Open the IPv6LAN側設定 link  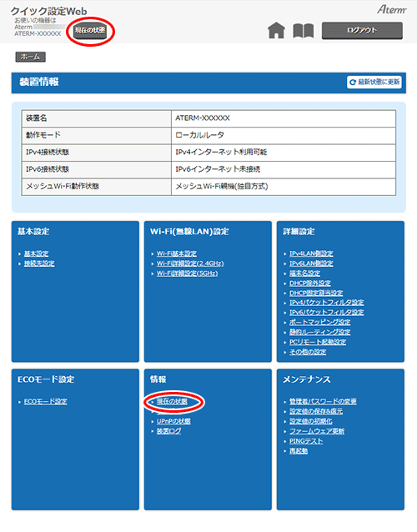(x=311, y=263)
